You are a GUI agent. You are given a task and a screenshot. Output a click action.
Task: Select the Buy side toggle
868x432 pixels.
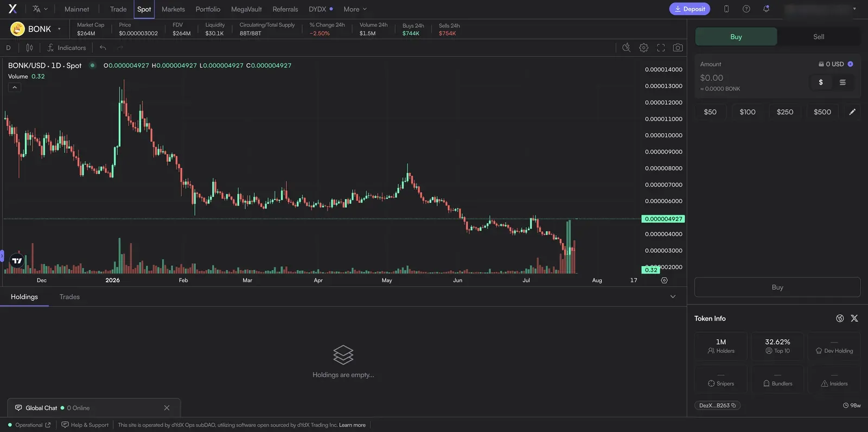coord(736,37)
